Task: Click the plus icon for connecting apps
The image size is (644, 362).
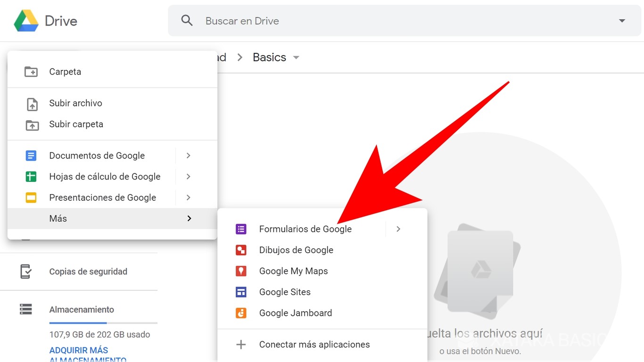Action: coord(241,345)
